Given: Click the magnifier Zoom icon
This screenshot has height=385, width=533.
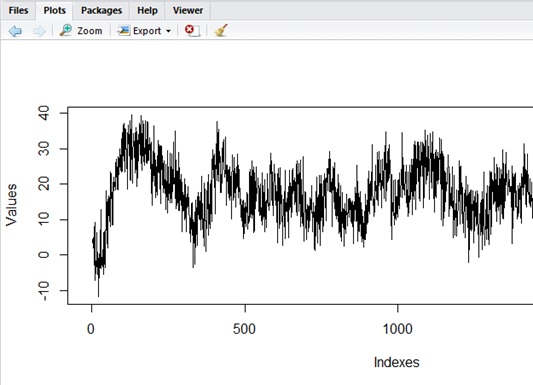Looking at the screenshot, I should [x=66, y=30].
